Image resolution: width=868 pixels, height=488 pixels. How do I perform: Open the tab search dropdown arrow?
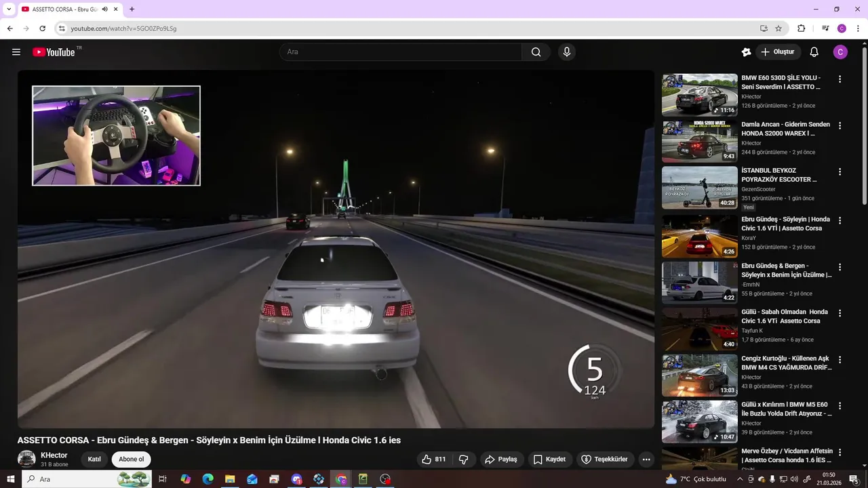[9, 9]
